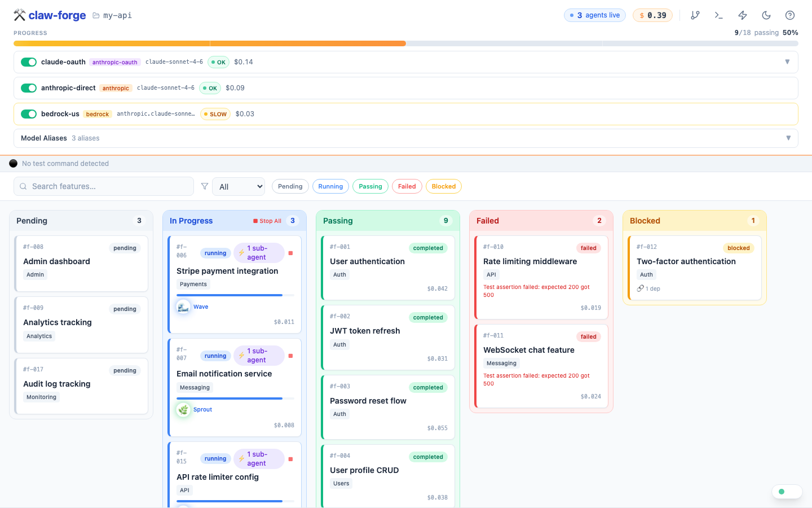Click the filter funnel icon
Viewport: 812px width, 508px height.
[x=205, y=186]
